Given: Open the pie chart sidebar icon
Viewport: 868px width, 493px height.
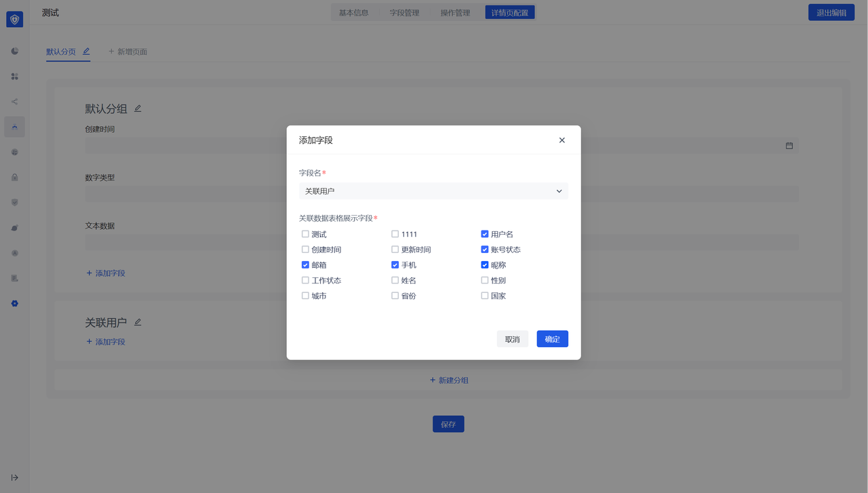Looking at the screenshot, I should [15, 52].
